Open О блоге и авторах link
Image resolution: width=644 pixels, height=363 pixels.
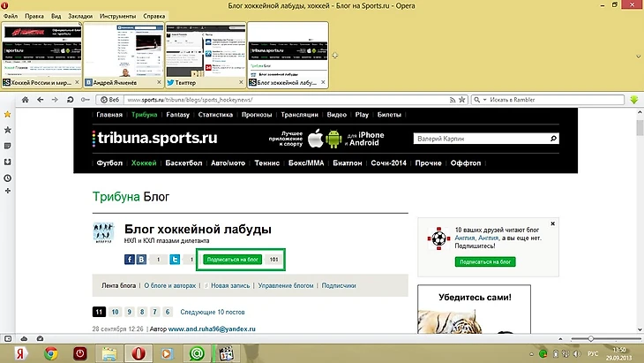click(169, 285)
